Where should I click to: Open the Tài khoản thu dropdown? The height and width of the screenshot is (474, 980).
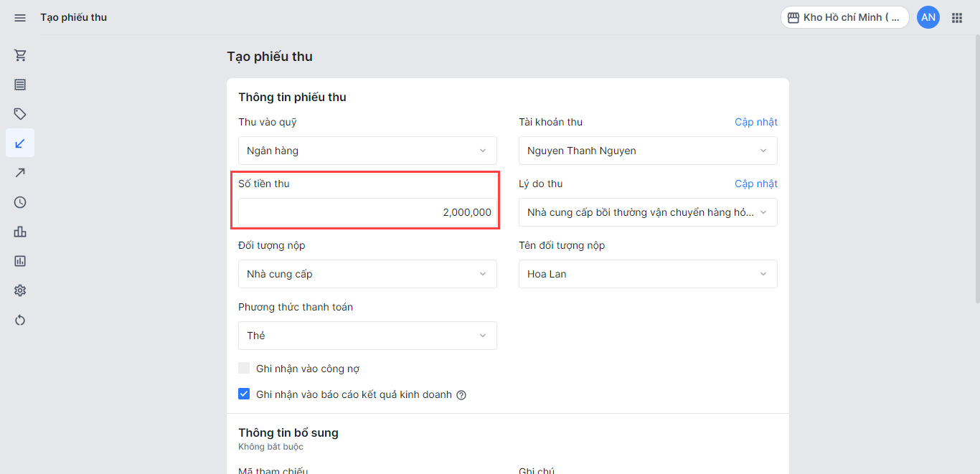[x=648, y=151]
